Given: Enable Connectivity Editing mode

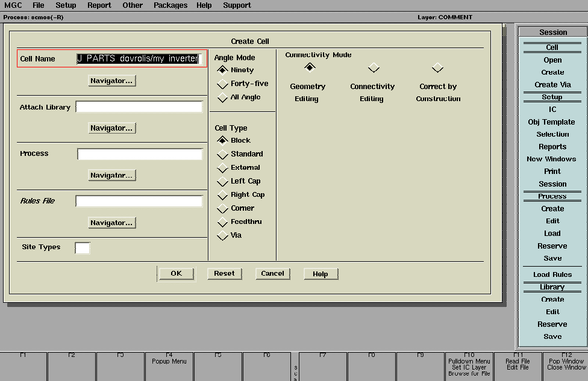Looking at the screenshot, I should tap(374, 67).
